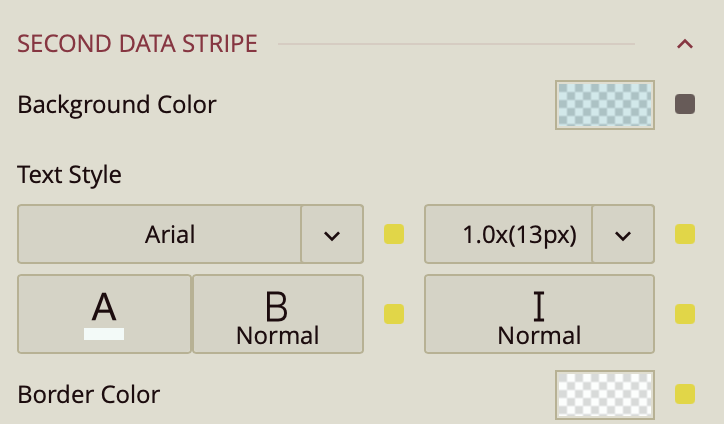Viewport: 724px width, 424px height.
Task: Collapse the Second Data Stripe section
Action: pos(685,44)
